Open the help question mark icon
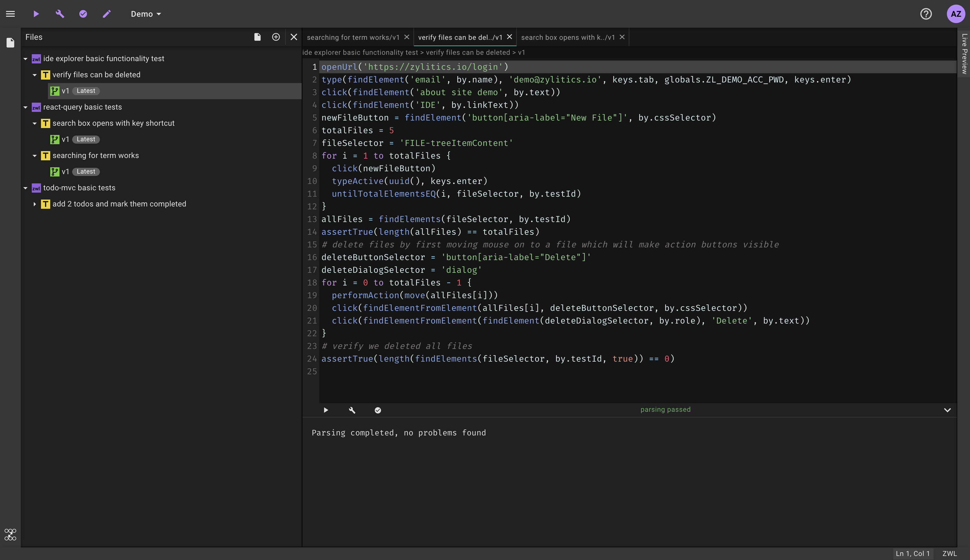This screenshot has width=970, height=560. coord(926,14)
